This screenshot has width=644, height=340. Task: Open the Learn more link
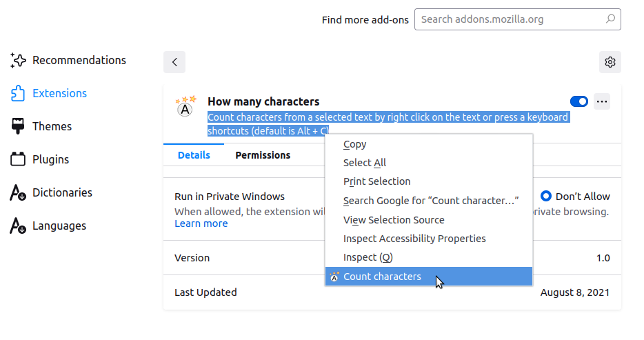(201, 223)
